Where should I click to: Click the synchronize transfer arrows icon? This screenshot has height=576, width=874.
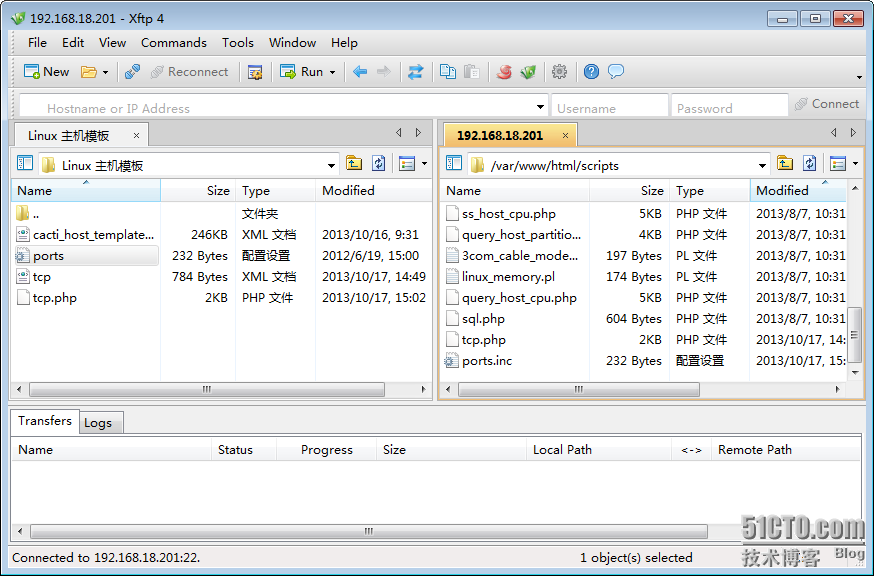point(415,71)
